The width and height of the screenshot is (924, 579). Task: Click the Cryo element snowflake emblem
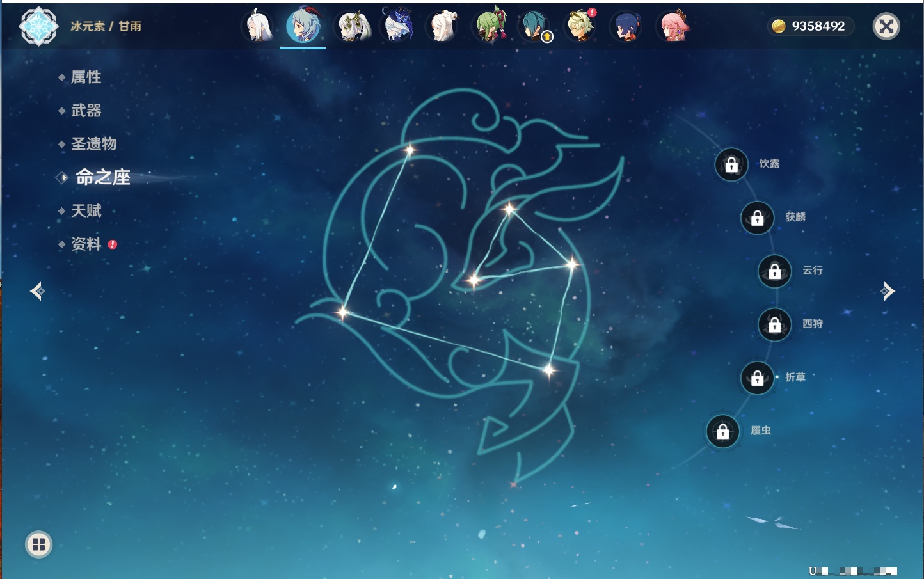pyautogui.click(x=38, y=26)
